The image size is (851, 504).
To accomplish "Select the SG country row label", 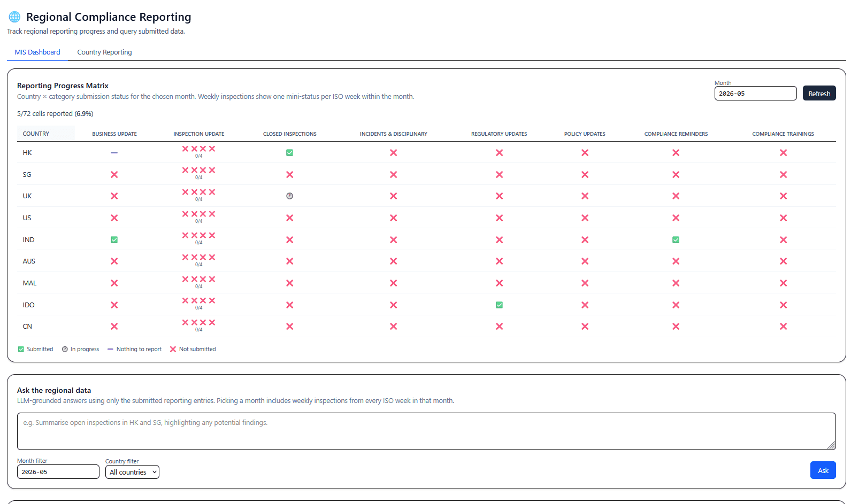I will click(27, 175).
